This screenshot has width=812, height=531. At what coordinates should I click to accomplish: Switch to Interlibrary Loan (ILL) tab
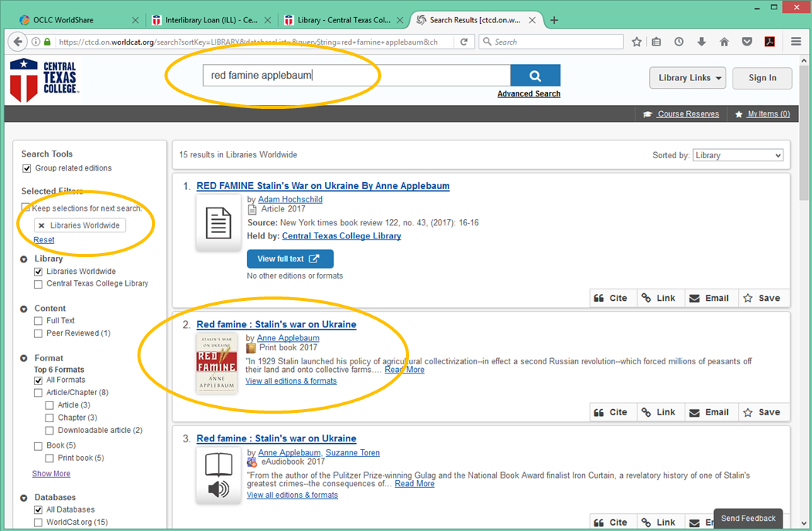click(x=211, y=20)
